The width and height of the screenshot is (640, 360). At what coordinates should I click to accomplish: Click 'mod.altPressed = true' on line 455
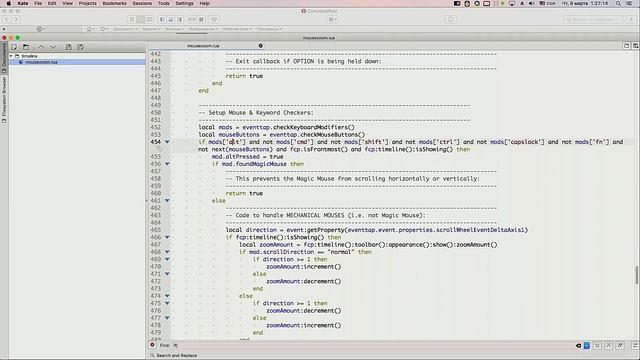pos(247,156)
